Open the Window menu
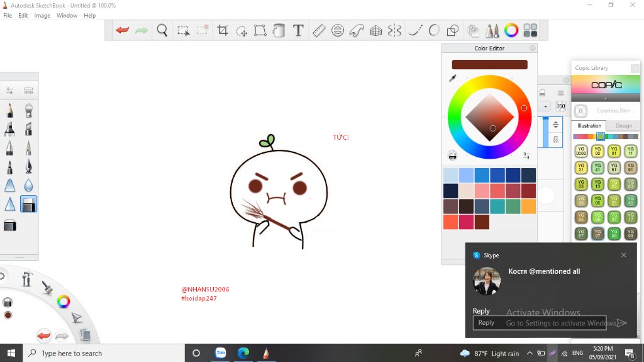644x362 pixels. (x=67, y=15)
